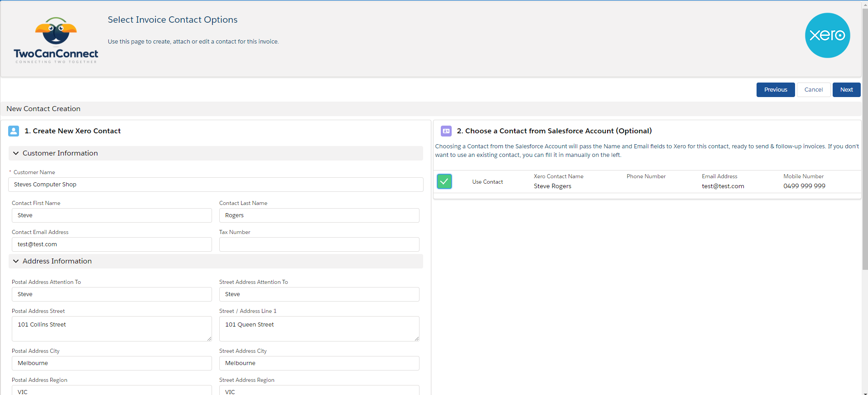868x395 pixels.
Task: Click the Phone Number column header
Action: coord(646,176)
